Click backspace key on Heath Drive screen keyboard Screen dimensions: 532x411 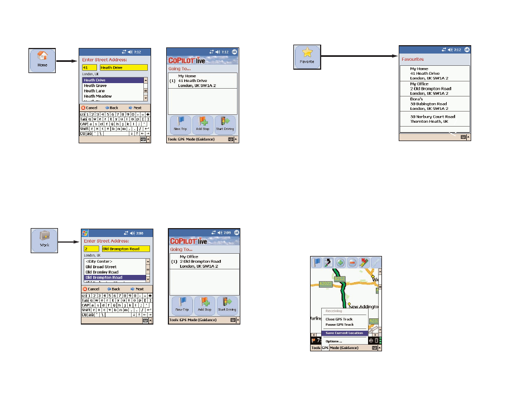[148, 114]
